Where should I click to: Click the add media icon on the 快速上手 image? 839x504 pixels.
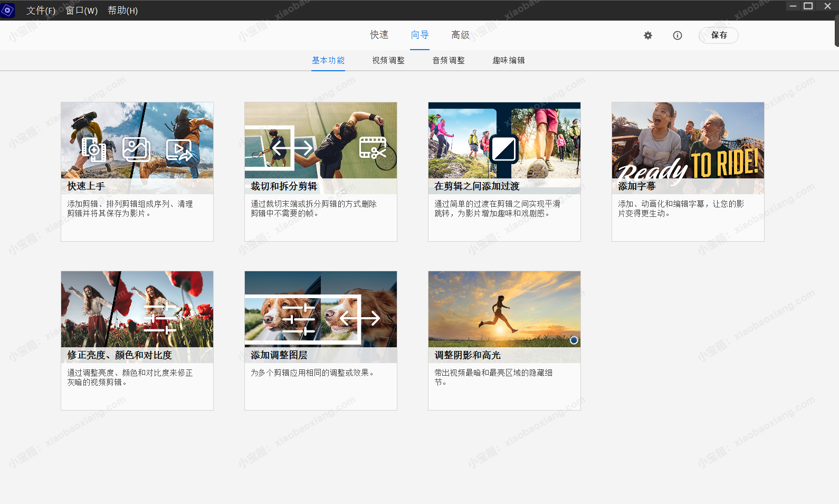coord(94,149)
